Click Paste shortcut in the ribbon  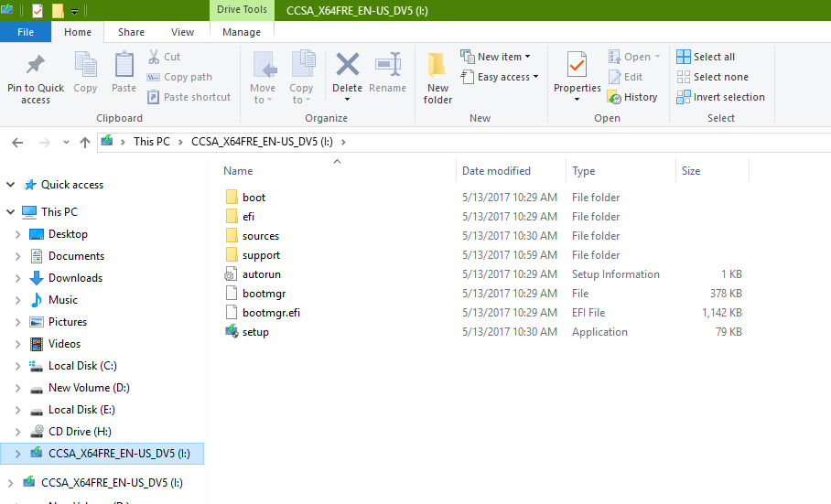189,97
